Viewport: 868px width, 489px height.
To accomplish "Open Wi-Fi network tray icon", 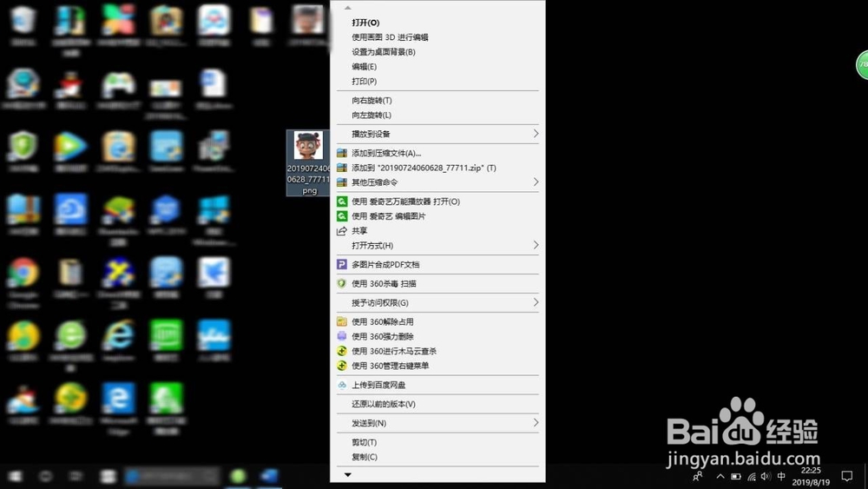I will click(x=751, y=476).
